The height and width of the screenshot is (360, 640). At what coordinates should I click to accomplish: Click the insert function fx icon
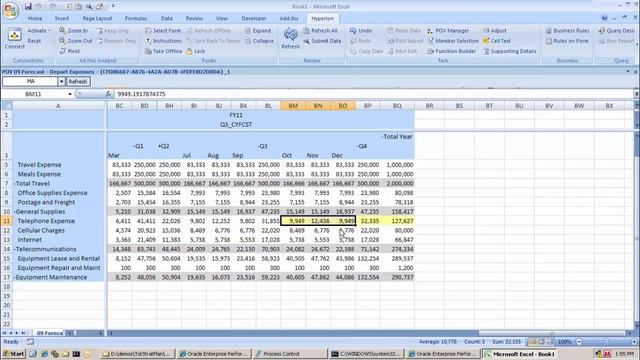[x=108, y=94]
